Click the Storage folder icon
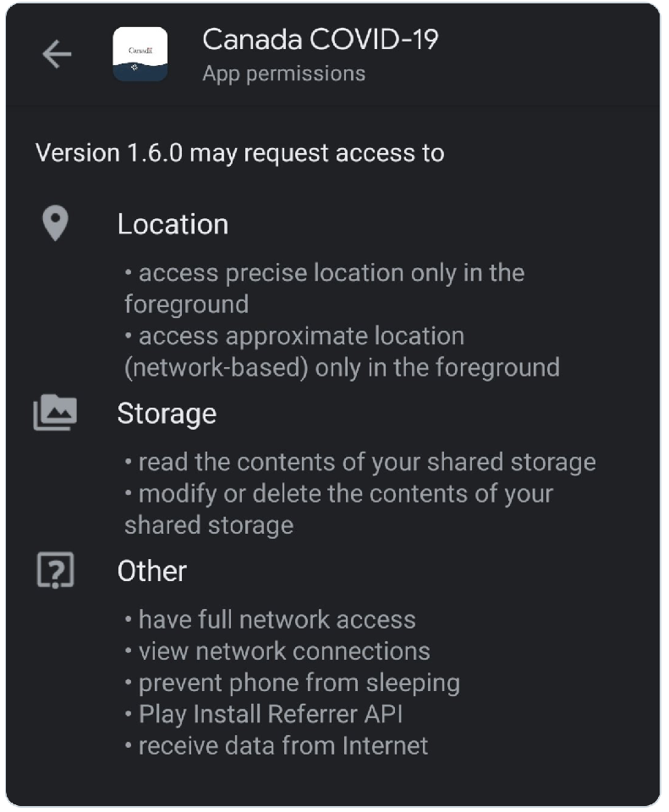669x812 pixels. 55,414
